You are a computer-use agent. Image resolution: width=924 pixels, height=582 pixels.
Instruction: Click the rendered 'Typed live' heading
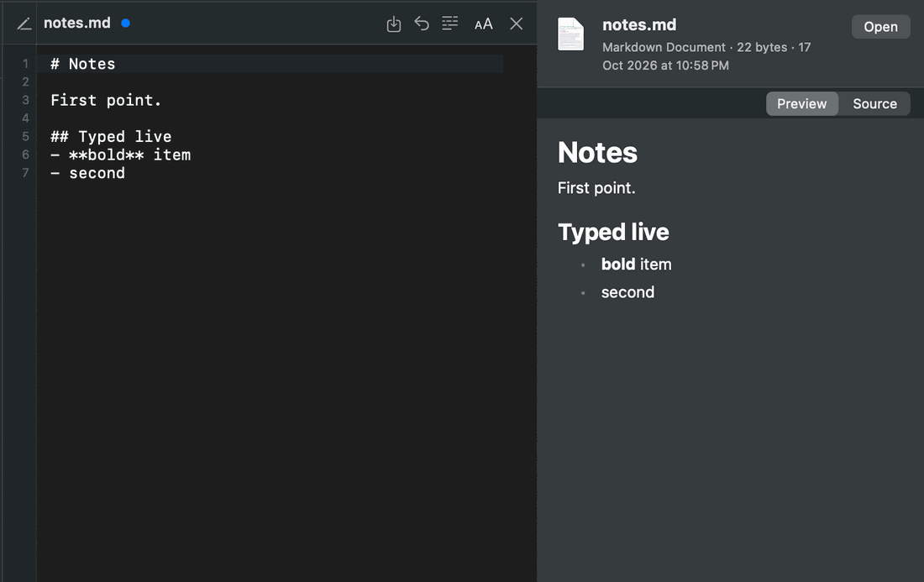(x=613, y=232)
